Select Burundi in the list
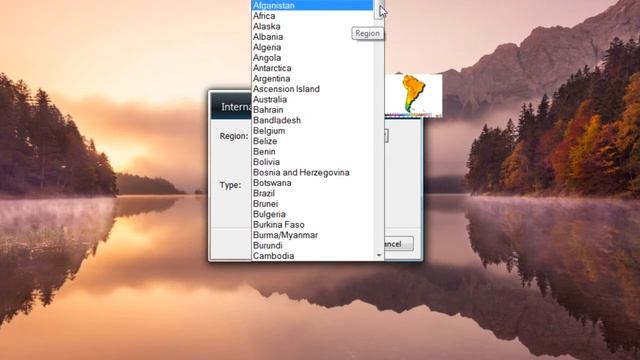This screenshot has width=640, height=360. [x=312, y=246]
